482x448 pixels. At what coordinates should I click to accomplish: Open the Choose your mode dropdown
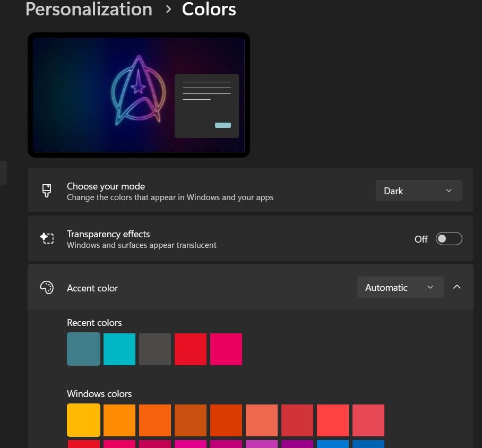[419, 191]
